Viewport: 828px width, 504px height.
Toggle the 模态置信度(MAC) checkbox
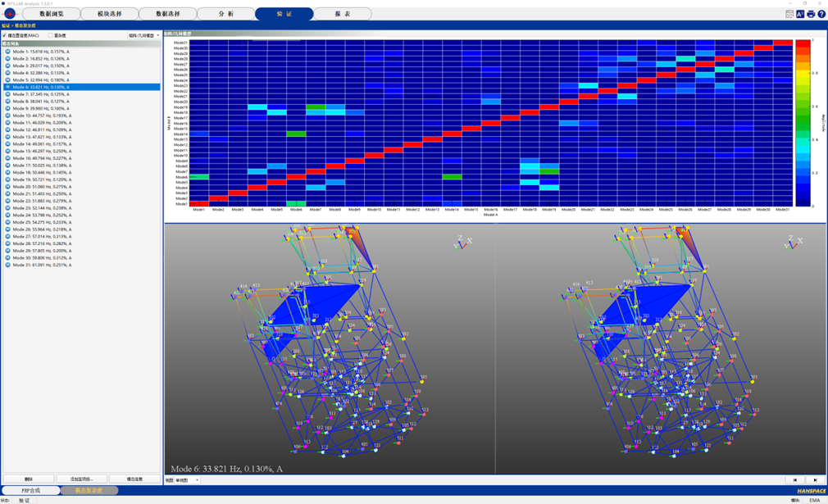[x=5, y=35]
